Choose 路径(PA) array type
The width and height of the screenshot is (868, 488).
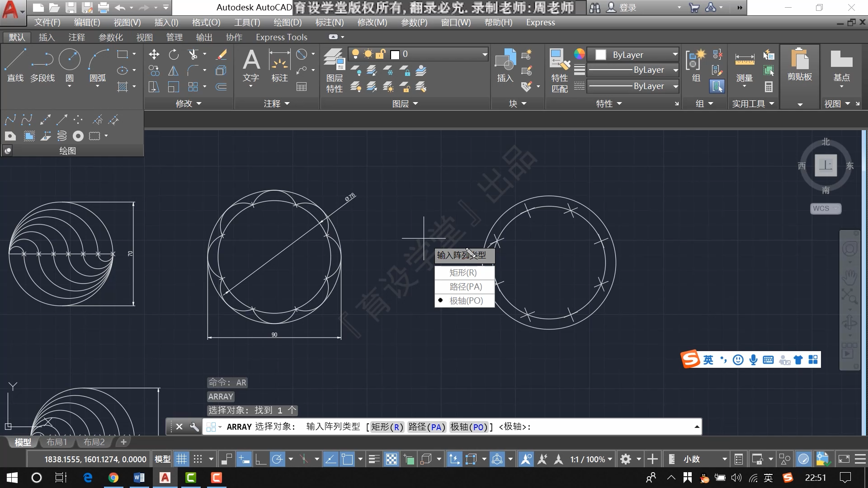tap(465, 287)
